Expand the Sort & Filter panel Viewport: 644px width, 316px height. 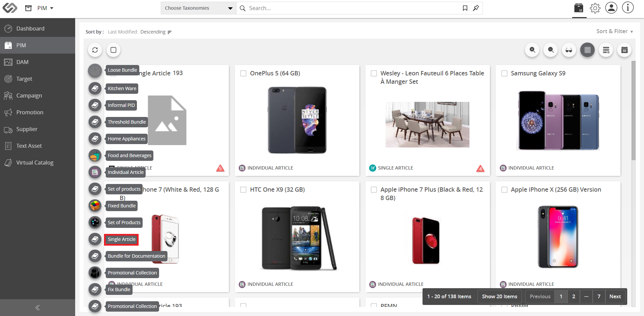[x=614, y=31]
